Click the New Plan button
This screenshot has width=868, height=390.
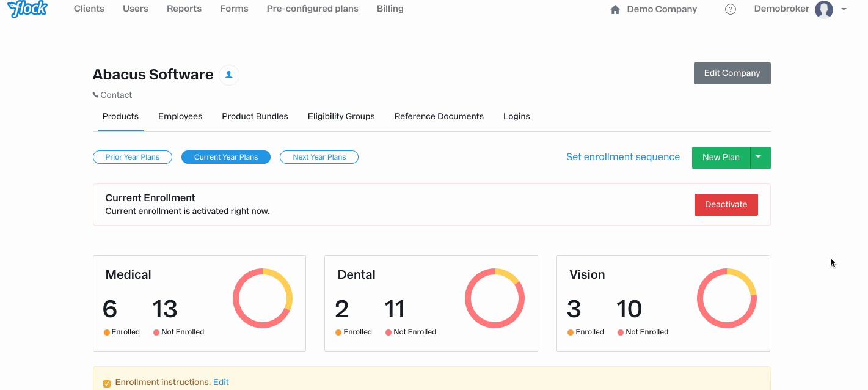(x=721, y=157)
